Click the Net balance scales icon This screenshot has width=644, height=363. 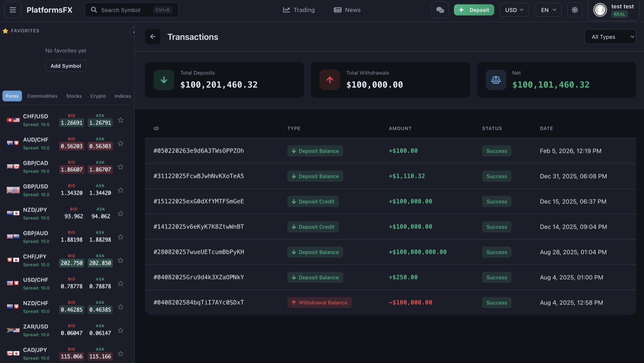point(496,80)
